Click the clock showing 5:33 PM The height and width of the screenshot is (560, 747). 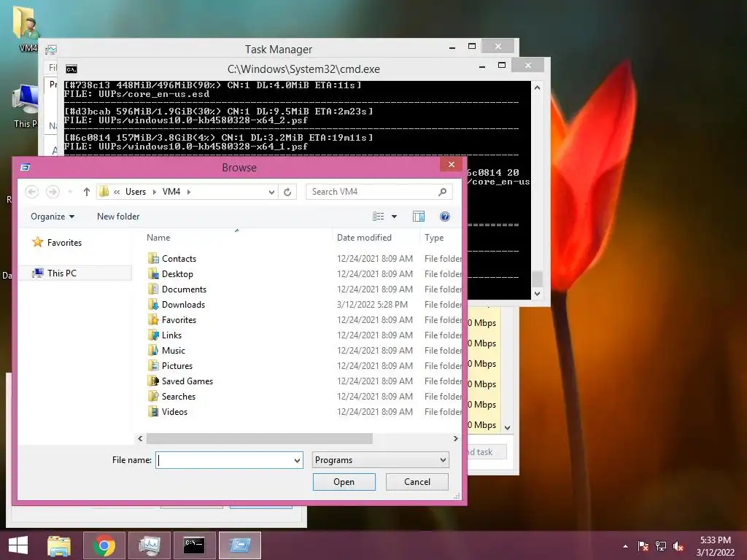tap(715, 540)
